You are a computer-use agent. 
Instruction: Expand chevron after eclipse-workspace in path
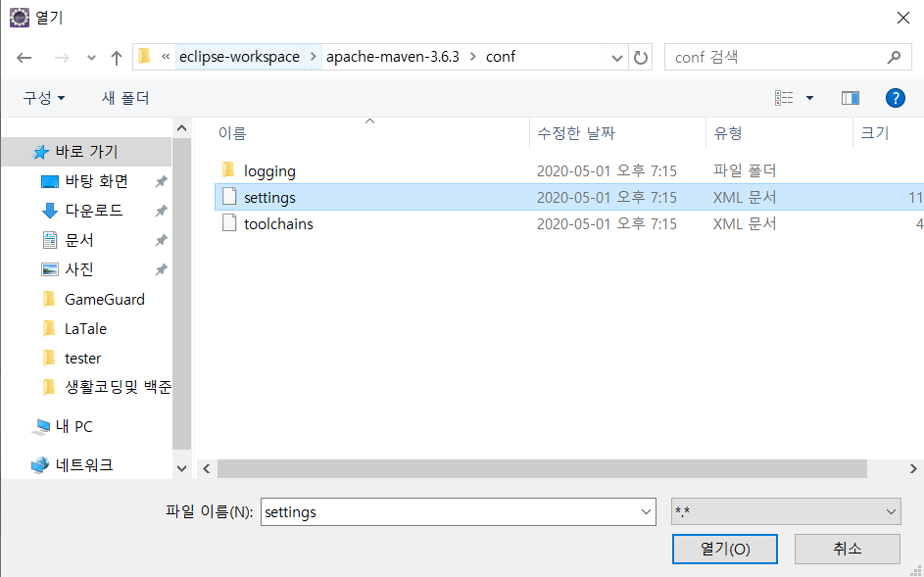click(x=314, y=57)
